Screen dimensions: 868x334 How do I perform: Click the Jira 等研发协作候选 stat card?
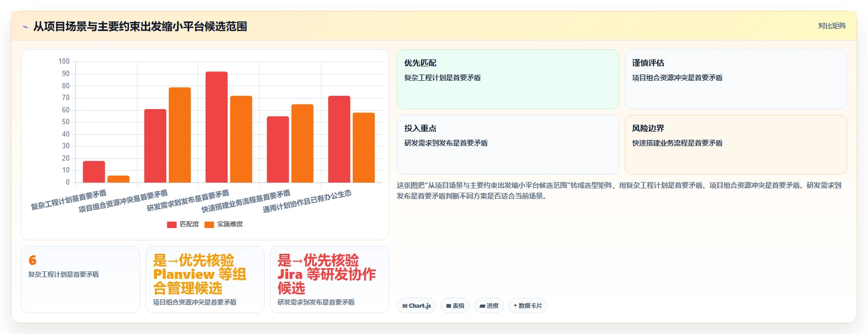(329, 279)
